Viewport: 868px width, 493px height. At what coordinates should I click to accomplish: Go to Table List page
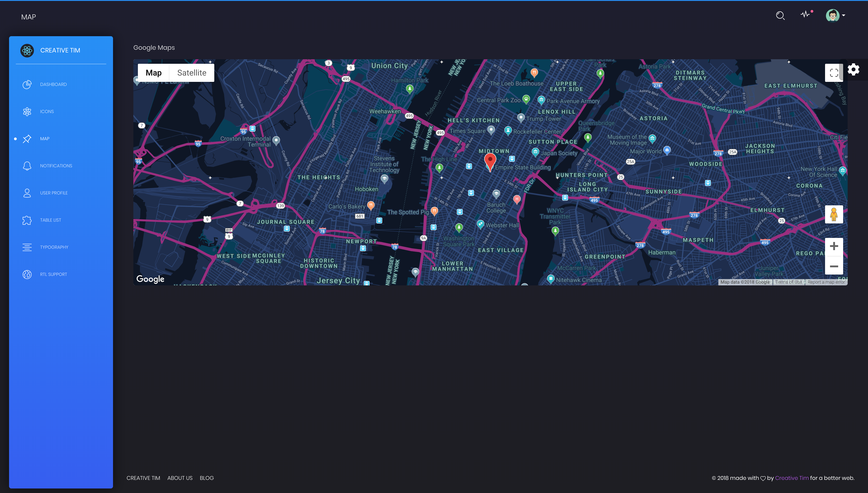point(50,220)
